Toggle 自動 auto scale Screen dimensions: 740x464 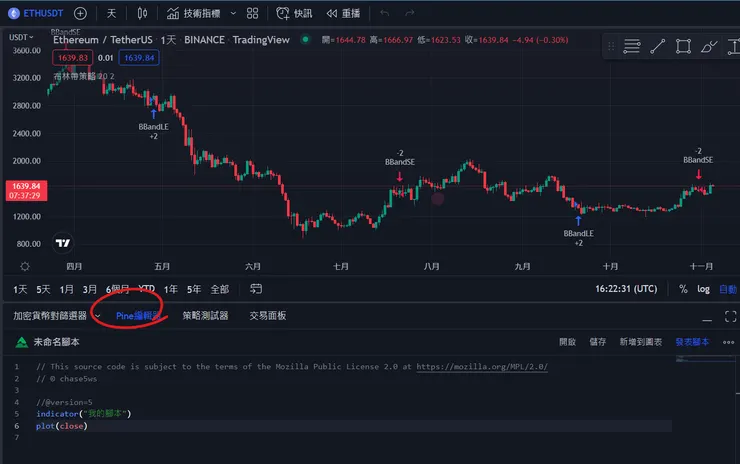pos(728,289)
